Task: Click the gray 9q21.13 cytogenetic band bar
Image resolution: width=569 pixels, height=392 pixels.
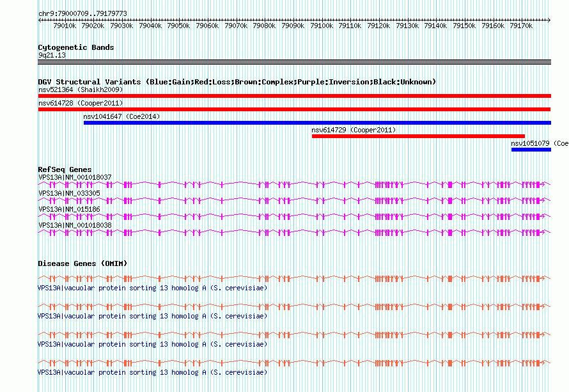Action: tap(294, 62)
